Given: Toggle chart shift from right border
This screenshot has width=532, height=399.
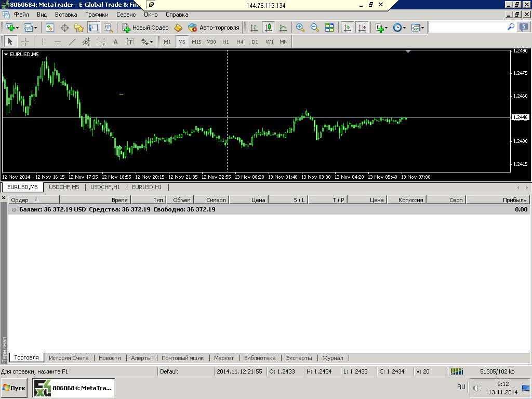Looking at the screenshot, I should click(x=362, y=28).
